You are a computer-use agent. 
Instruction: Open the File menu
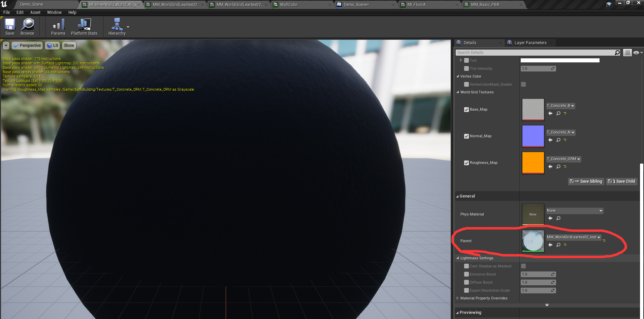point(6,12)
